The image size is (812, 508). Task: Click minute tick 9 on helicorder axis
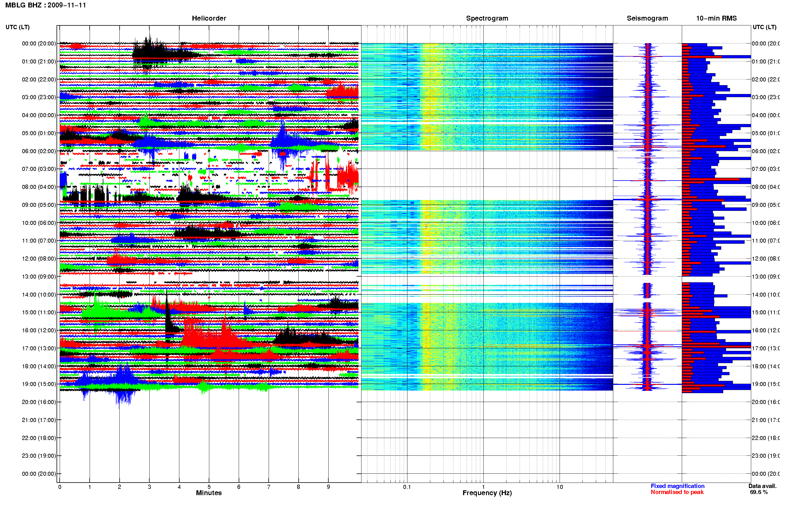tap(328, 487)
